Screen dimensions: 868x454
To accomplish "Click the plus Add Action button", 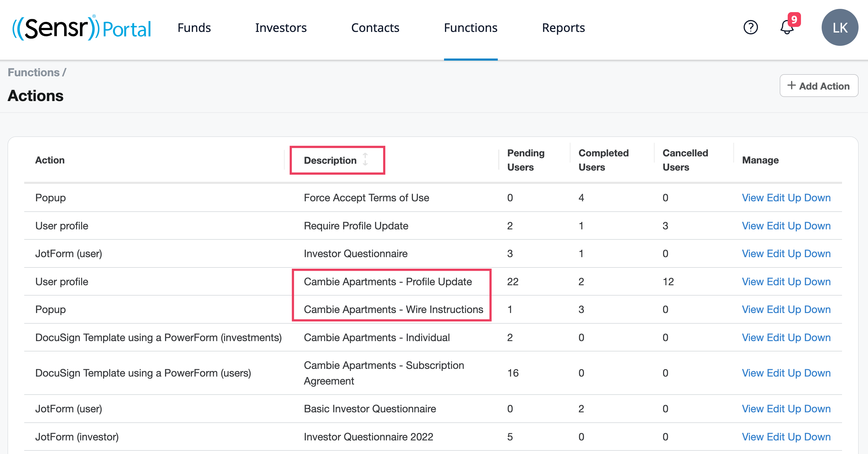I will 818,86.
